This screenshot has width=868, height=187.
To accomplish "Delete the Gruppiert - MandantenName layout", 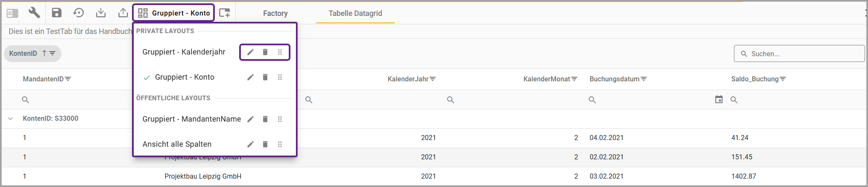I will [x=265, y=119].
